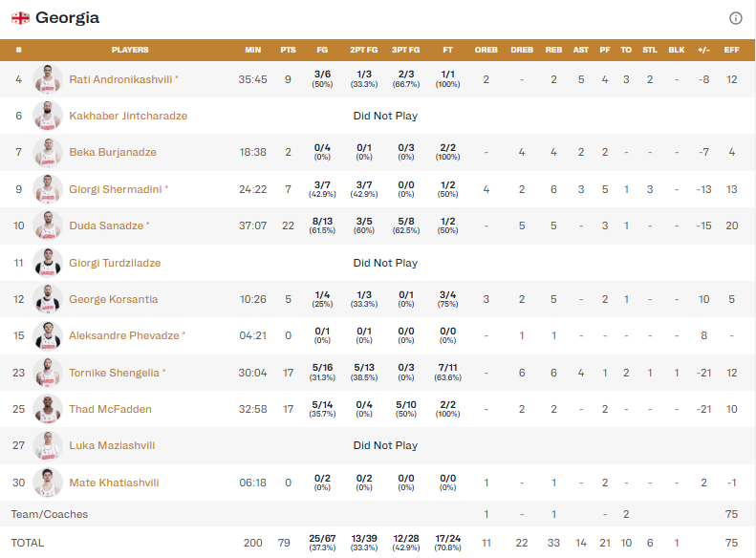Open Beka Burjanadze's player page
This screenshot has height=558, width=756.
[113, 153]
